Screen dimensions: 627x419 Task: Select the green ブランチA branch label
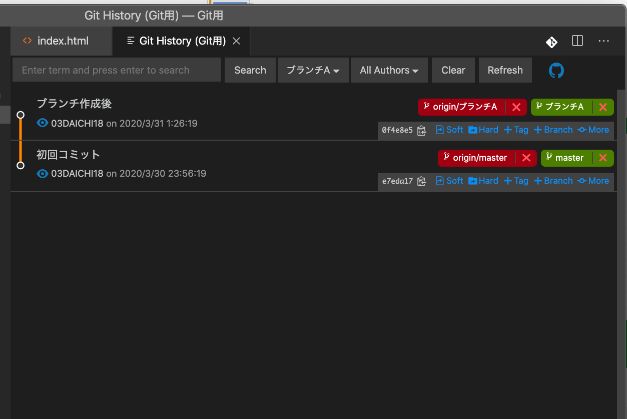point(561,107)
